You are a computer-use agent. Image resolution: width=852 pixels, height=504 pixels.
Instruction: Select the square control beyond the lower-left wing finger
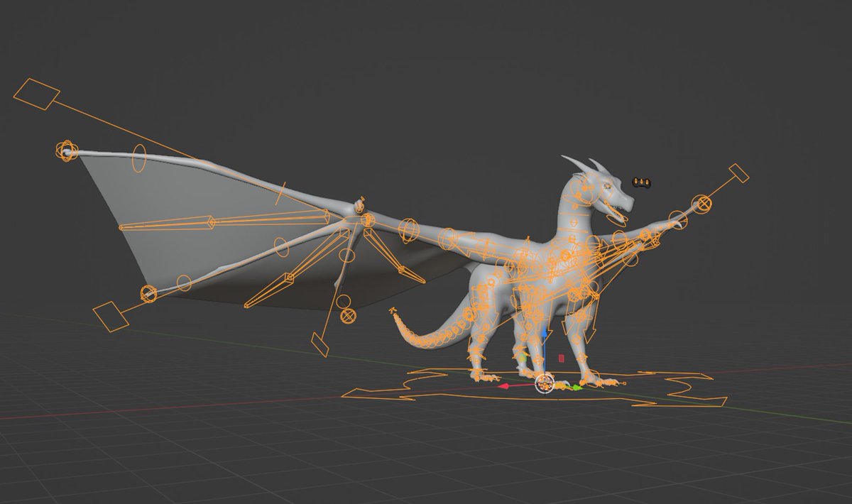pos(111,316)
